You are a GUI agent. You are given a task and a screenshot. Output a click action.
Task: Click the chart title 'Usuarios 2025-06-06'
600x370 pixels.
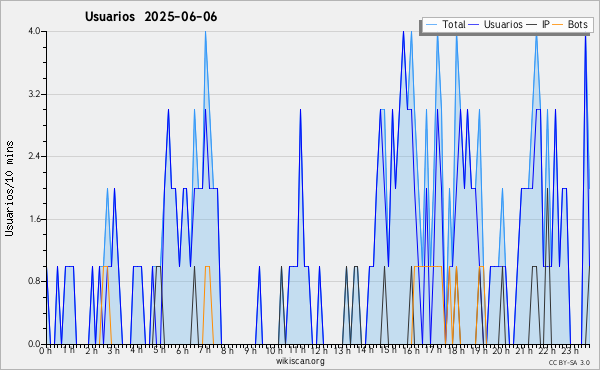pyautogui.click(x=151, y=17)
